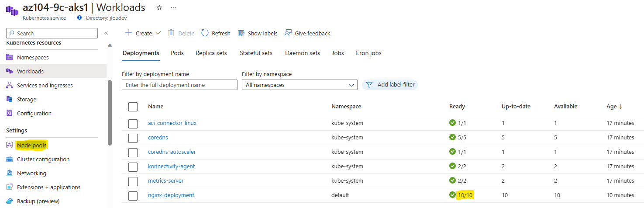Click the plus icon of Create

coord(128,33)
